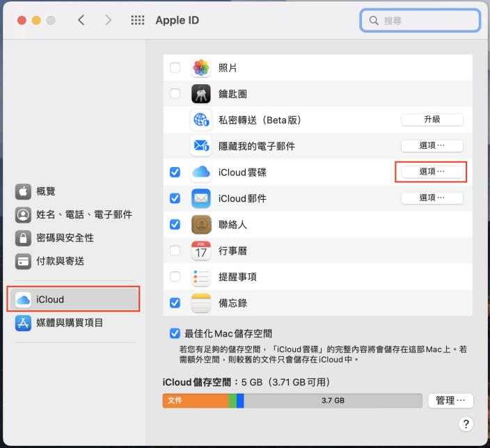490x448 pixels.
Task: Open 選項 for 隱藏我的電子郵件
Action: coord(432,146)
